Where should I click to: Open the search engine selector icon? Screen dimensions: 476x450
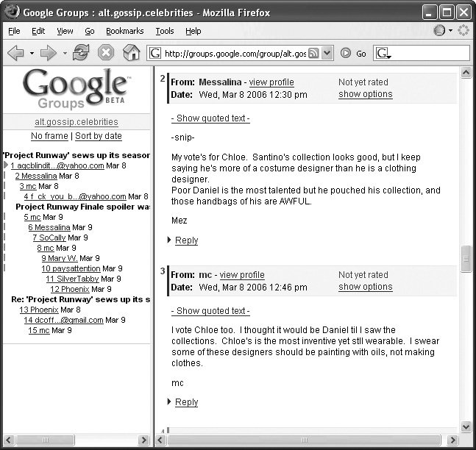[x=383, y=54]
